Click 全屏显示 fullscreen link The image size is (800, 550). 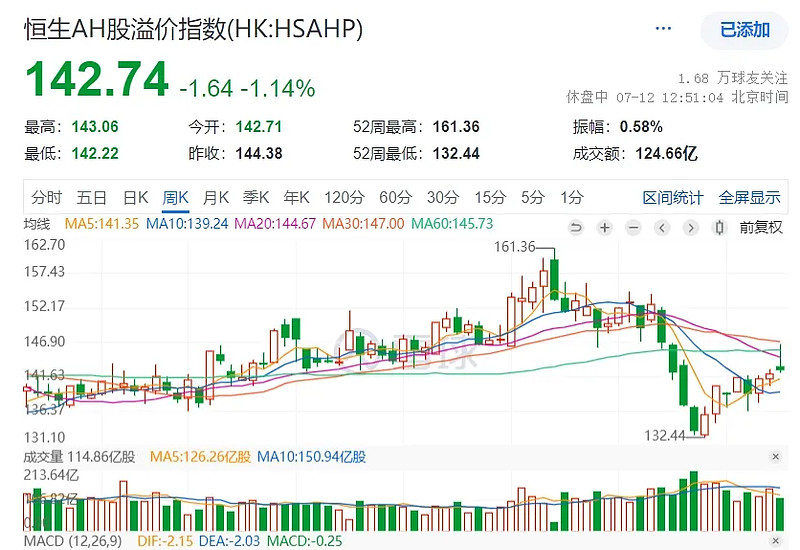tap(749, 197)
